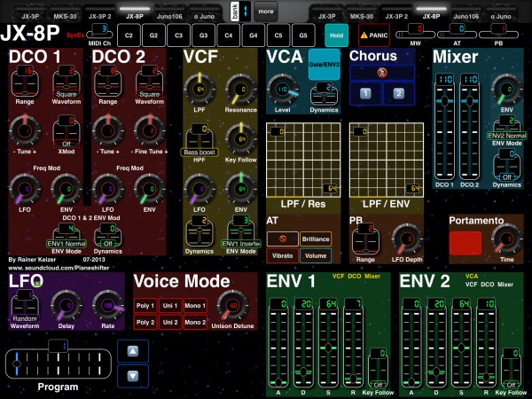
Task: Switch to the left JX-3P 2 tab
Action: pos(99,14)
